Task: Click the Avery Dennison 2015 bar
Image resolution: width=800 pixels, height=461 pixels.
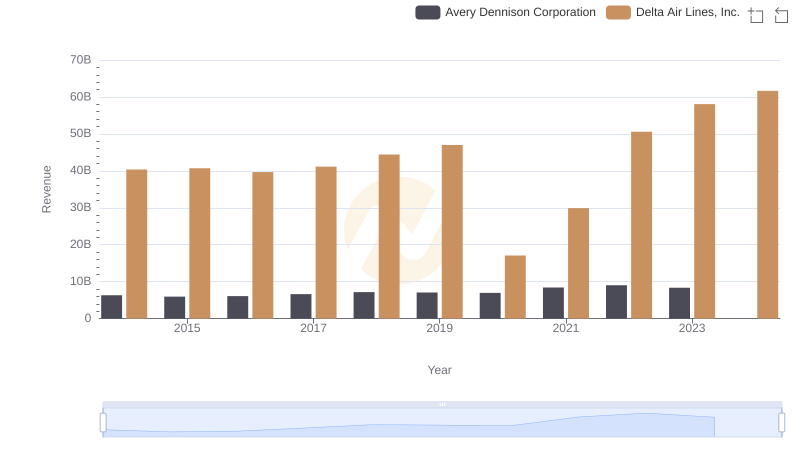Action: pos(174,308)
